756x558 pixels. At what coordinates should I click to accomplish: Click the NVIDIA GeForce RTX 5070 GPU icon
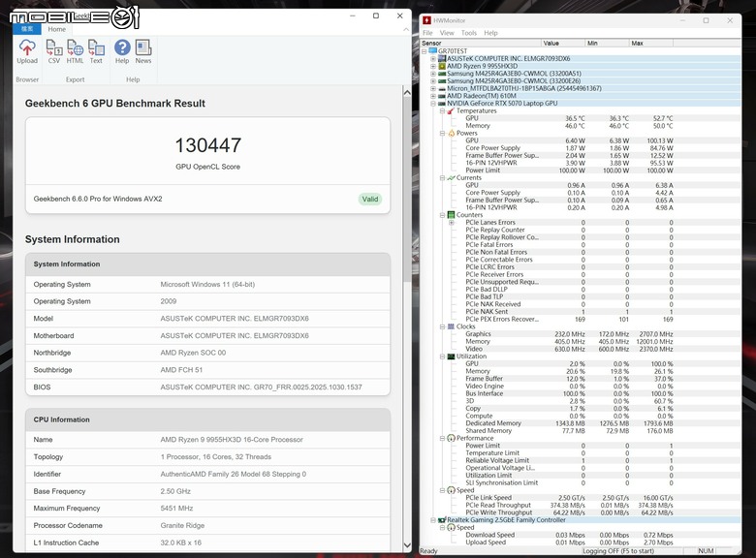(442, 103)
